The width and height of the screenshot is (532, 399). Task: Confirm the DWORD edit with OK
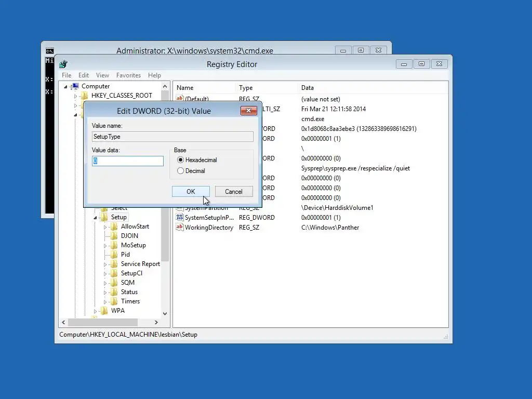click(x=191, y=191)
